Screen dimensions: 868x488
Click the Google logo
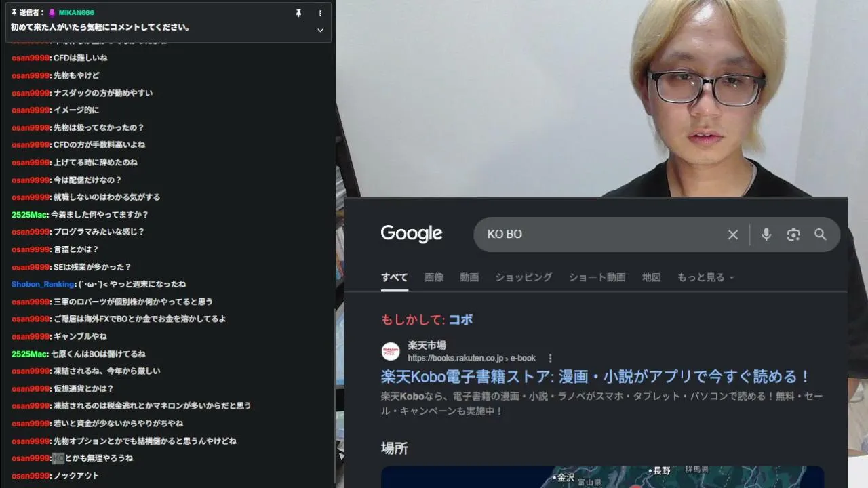(412, 234)
